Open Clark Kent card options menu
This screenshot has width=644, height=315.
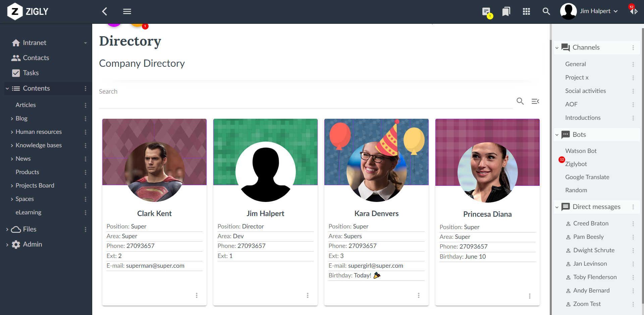click(x=197, y=296)
